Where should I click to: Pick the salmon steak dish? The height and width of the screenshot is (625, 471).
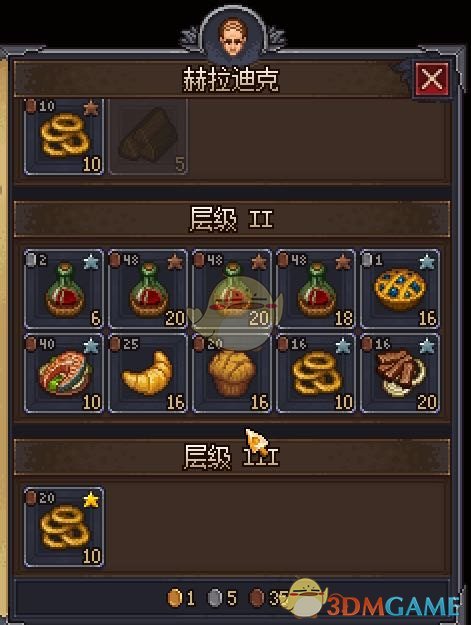point(64,373)
